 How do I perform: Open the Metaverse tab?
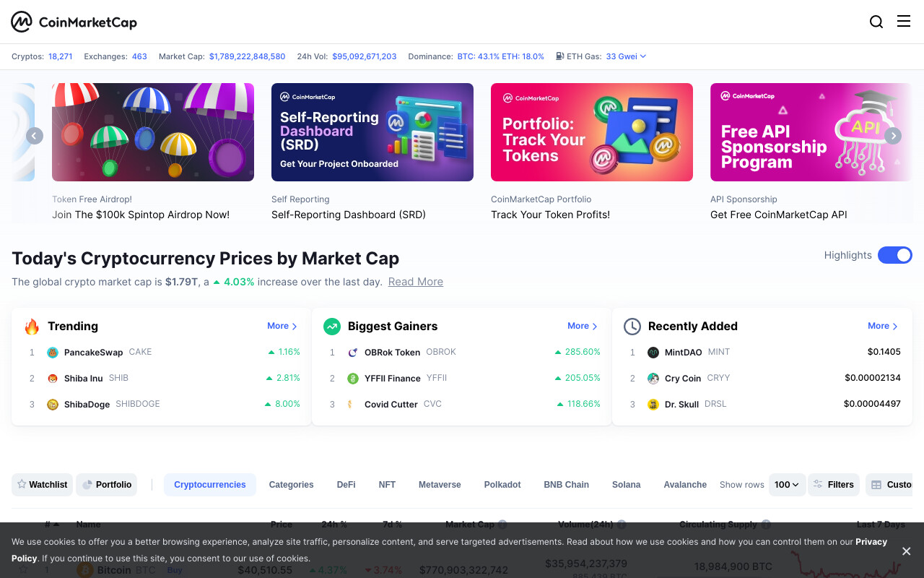click(440, 485)
